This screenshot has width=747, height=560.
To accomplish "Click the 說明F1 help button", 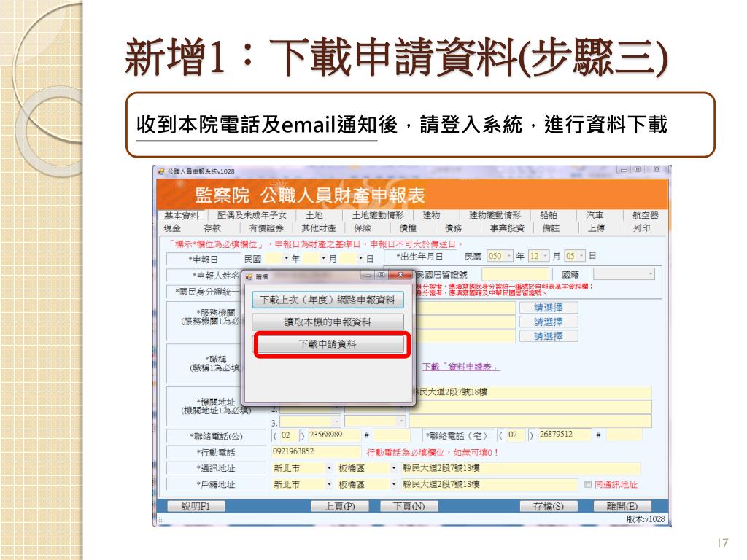I will coord(196,506).
